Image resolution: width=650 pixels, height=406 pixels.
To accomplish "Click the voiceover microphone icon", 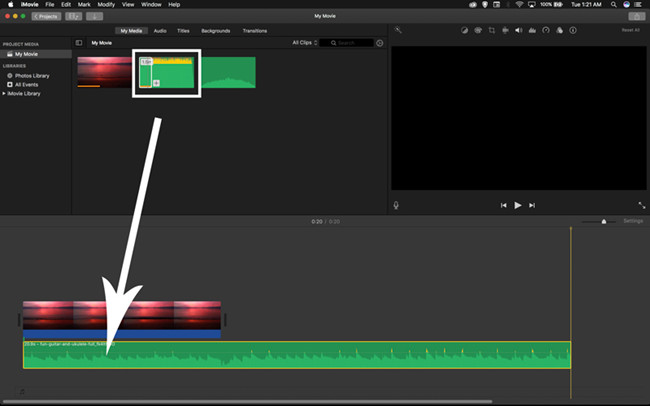I will click(396, 205).
